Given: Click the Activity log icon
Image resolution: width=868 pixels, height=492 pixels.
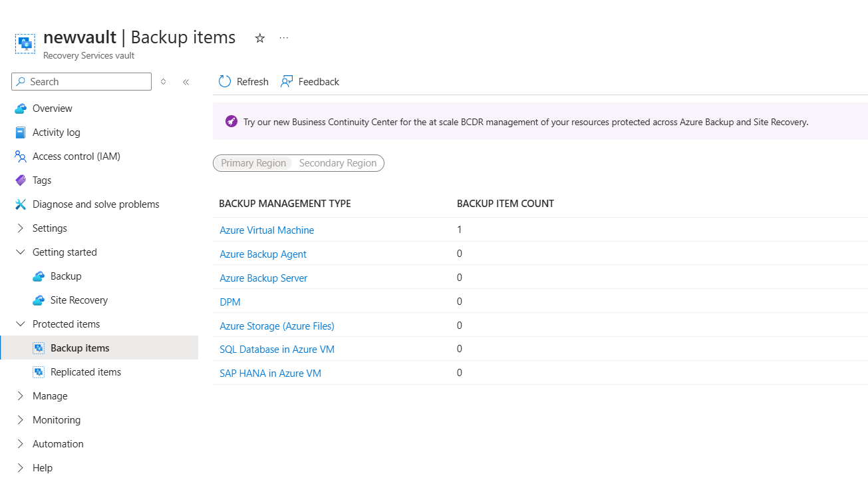Looking at the screenshot, I should (21, 132).
